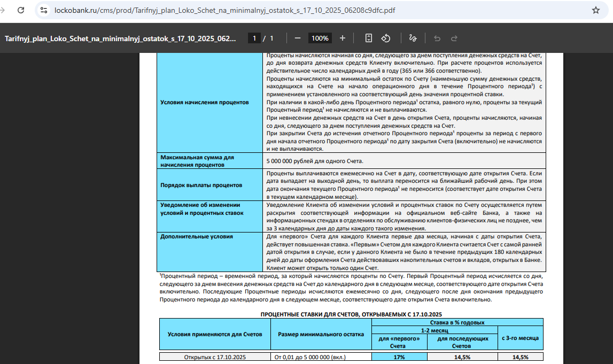Click the PDF file title in toolbar
The width and height of the screenshot is (613, 364).
pyautogui.click(x=120, y=38)
